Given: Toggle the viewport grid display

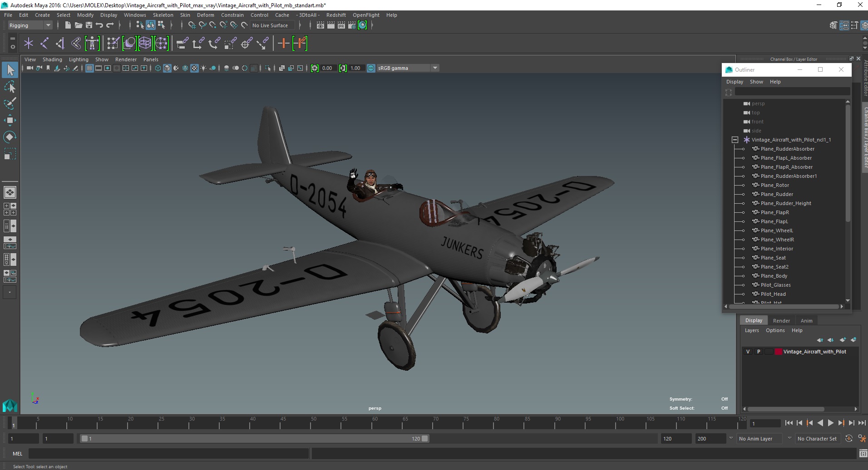Looking at the screenshot, I should pos(89,68).
